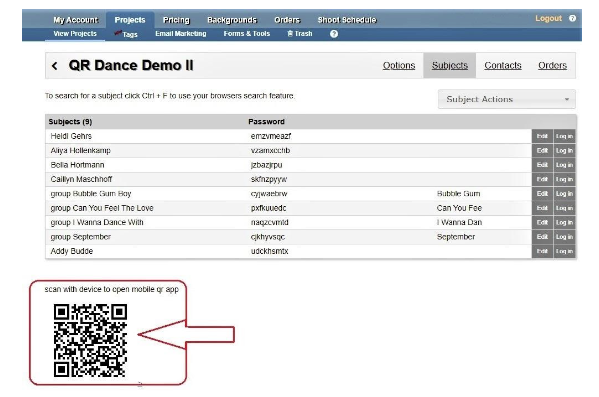
Task: Click Edit for Heidi Gehrs
Action: coord(542,136)
